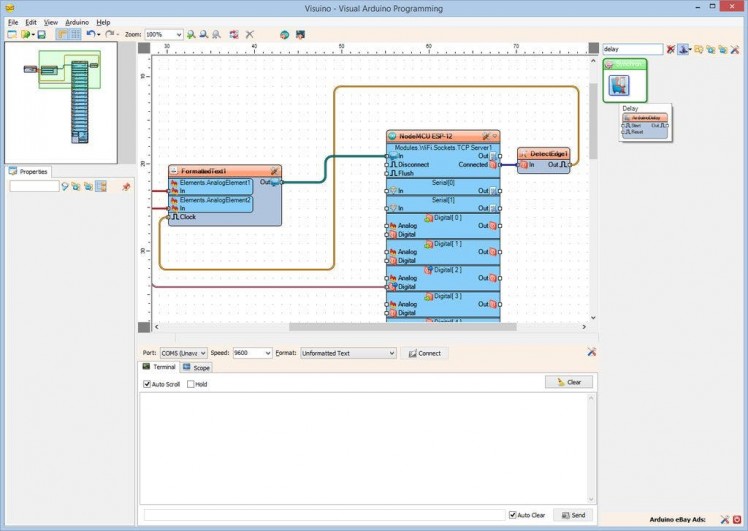Click the Delete X icon in toolbar
This screenshot has width=748, height=531.
coord(250,34)
